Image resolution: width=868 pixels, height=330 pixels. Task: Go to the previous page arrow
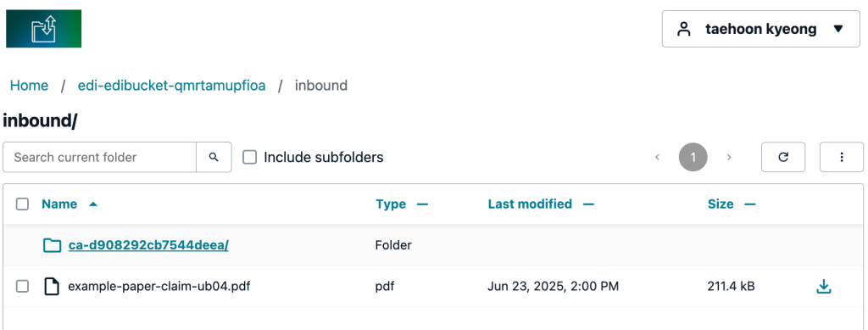point(658,157)
